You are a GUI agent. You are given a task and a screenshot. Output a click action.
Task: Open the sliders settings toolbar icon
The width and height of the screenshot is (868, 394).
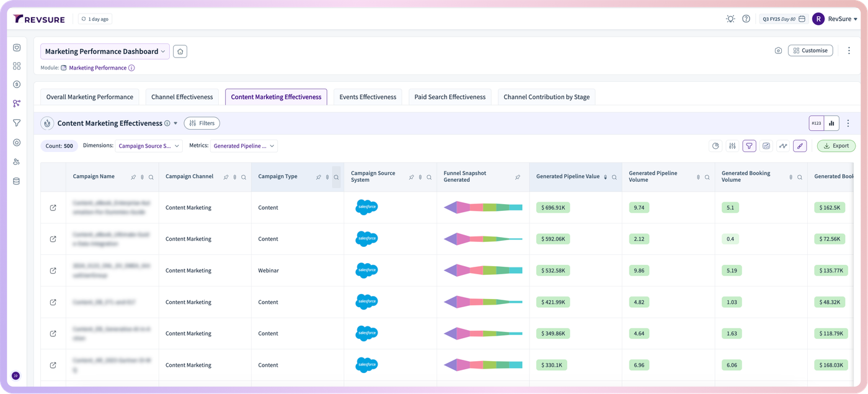tap(732, 146)
